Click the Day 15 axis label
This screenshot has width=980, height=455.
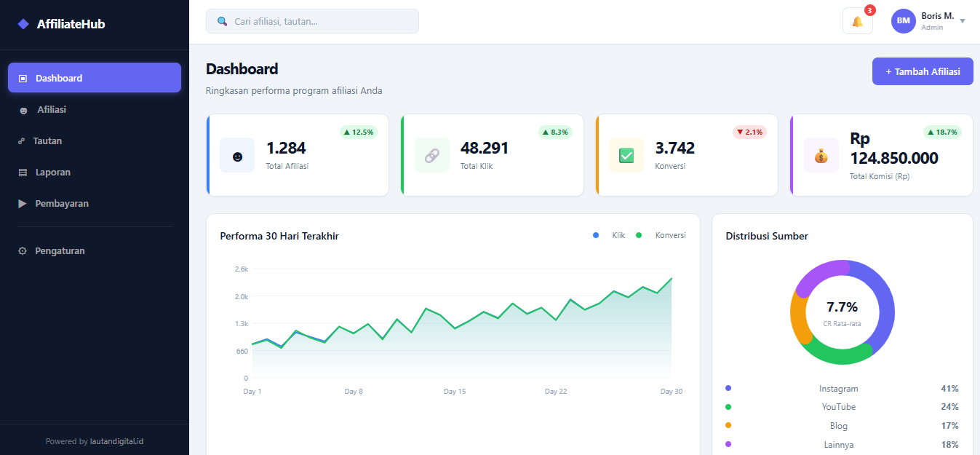click(x=455, y=392)
